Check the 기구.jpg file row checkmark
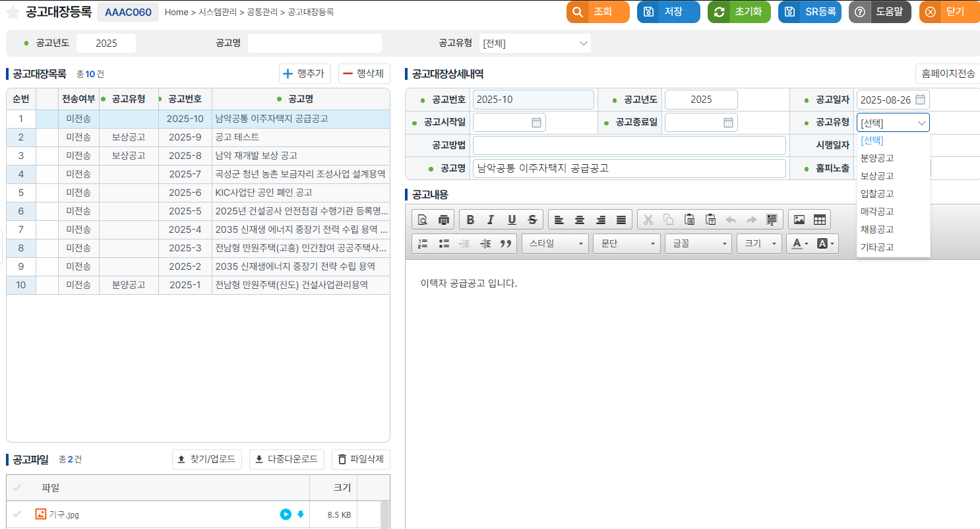Screen dimensions: 980x529 (x=17, y=514)
